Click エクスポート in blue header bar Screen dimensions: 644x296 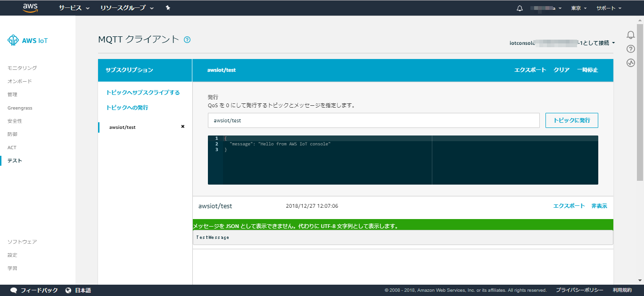tap(530, 70)
